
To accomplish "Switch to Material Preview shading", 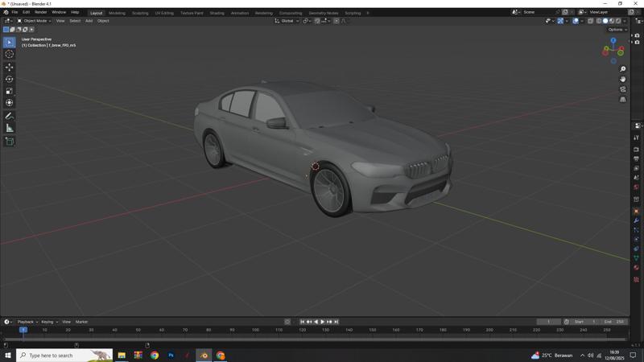I will coord(612,21).
